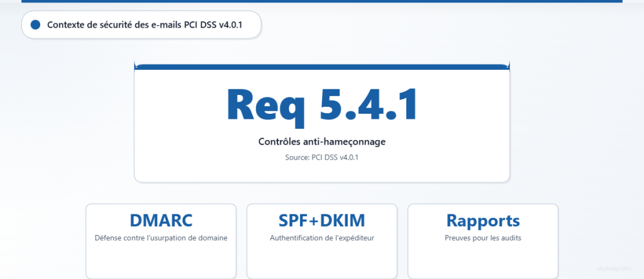
Task: Open the SPF+DKIM card
Action: 321,241
